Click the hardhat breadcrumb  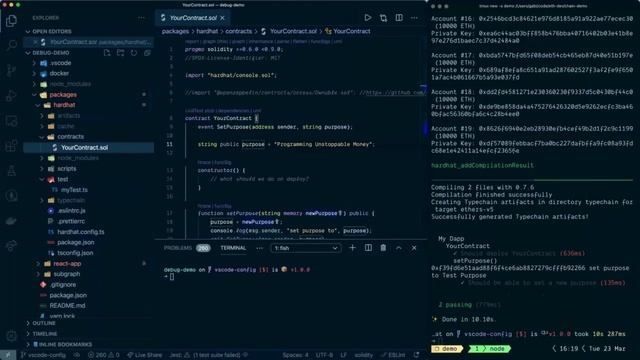point(207,31)
